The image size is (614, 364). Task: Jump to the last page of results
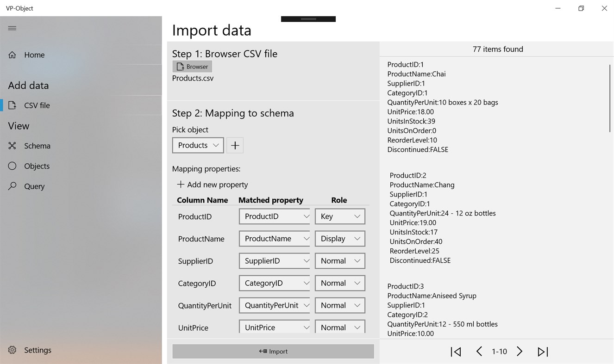click(543, 352)
